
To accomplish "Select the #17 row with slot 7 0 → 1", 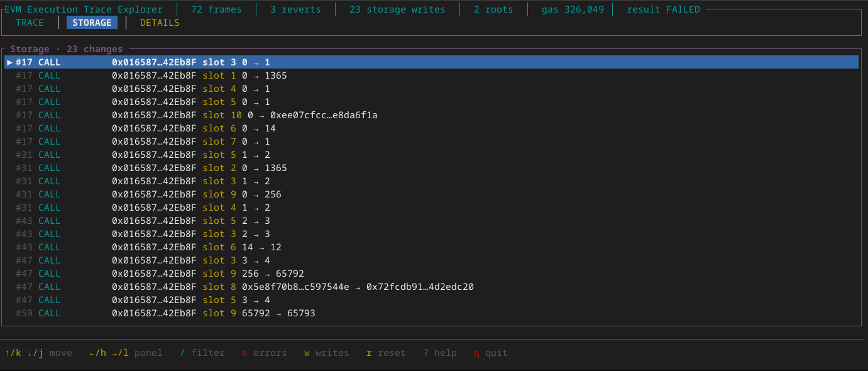I will coord(432,141).
